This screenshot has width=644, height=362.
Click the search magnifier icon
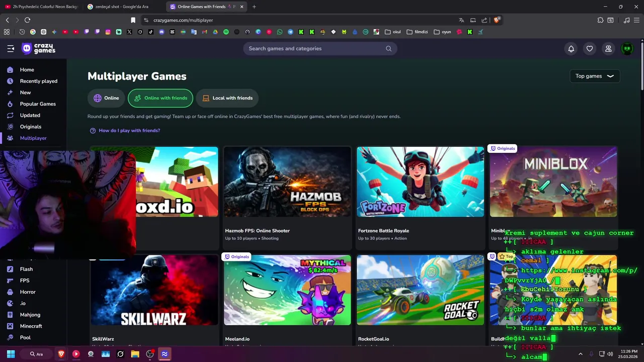click(x=388, y=49)
